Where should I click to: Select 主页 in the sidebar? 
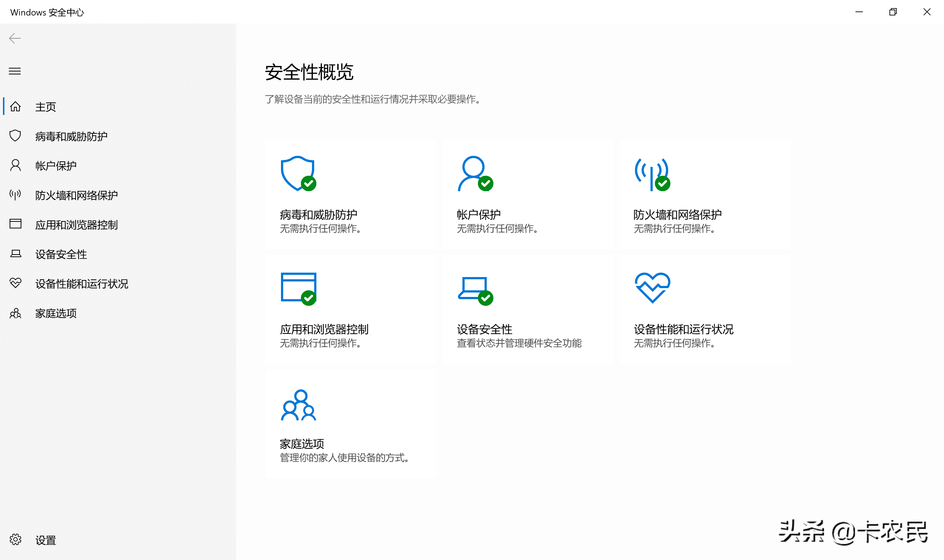[46, 107]
